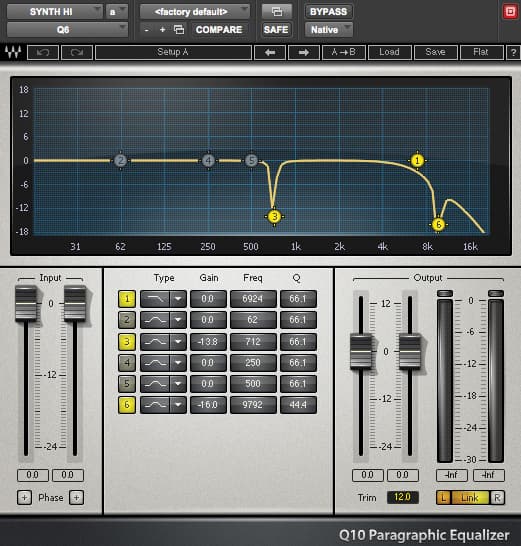The image size is (521, 546).
Task: Click band 6 frequency field 9792
Action: (x=253, y=405)
